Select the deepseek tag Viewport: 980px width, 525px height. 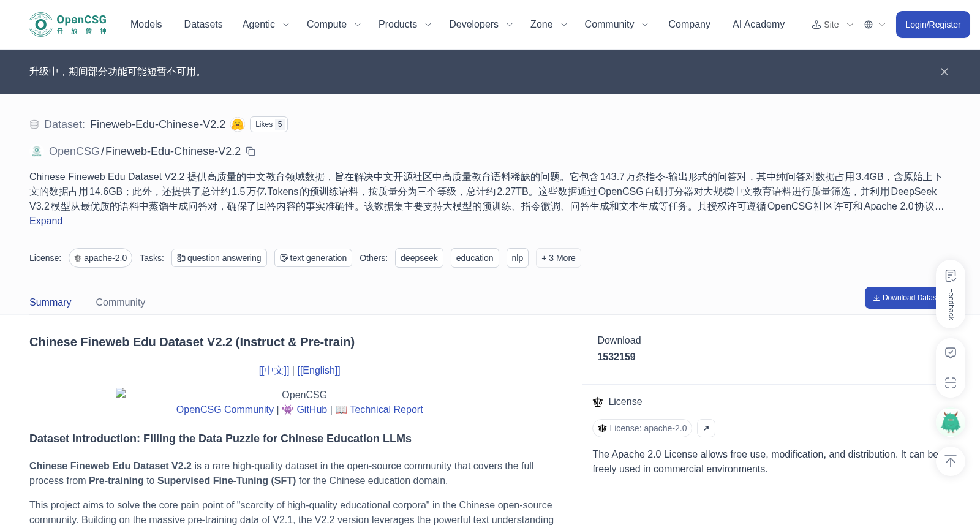pos(419,258)
